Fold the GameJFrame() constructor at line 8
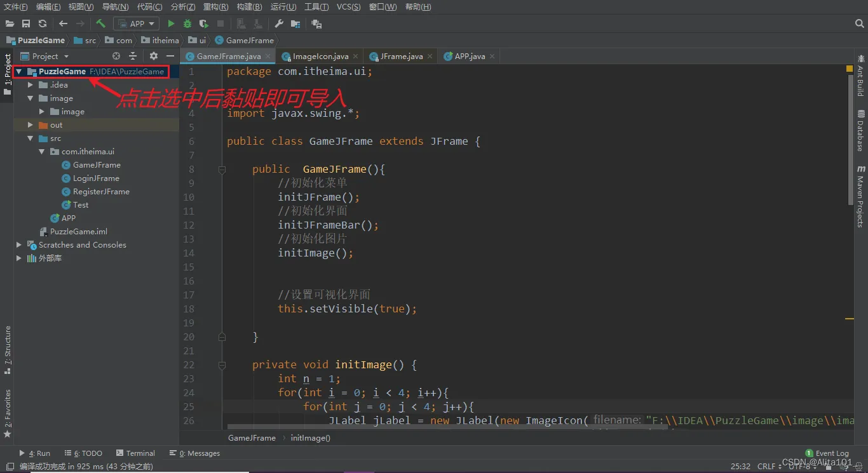This screenshot has height=473, width=868. [x=222, y=170]
